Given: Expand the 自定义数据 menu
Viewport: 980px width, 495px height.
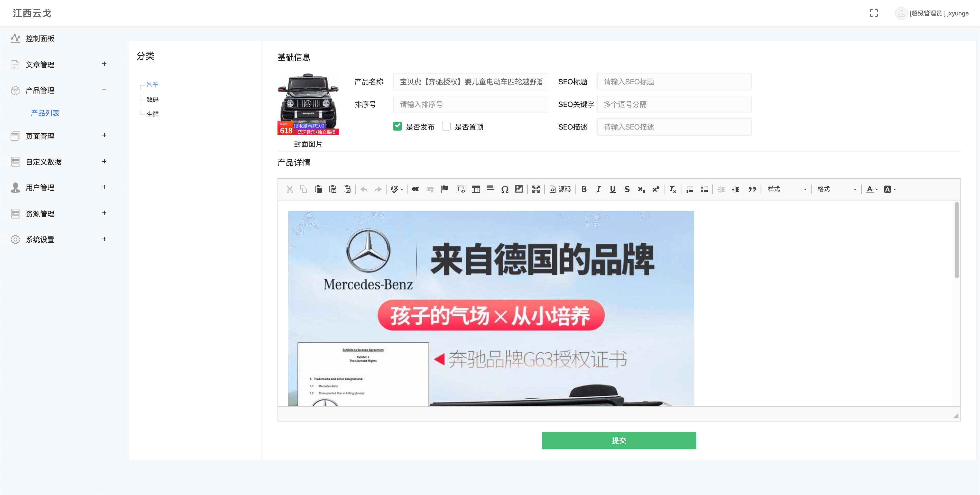Looking at the screenshot, I should 104,161.
